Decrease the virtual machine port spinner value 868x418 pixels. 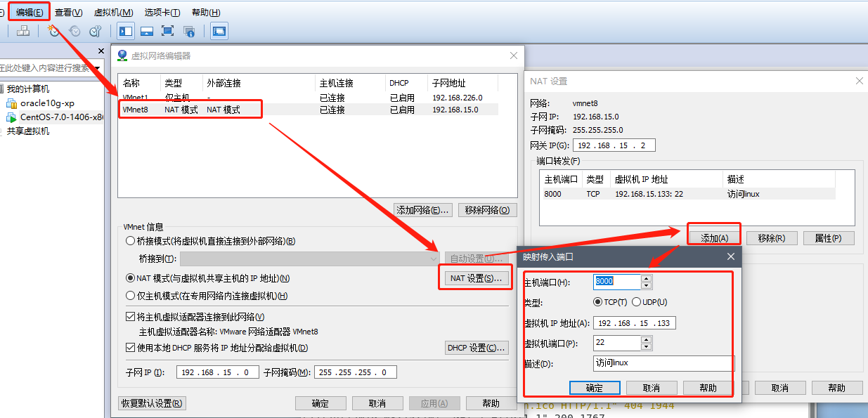tap(647, 346)
